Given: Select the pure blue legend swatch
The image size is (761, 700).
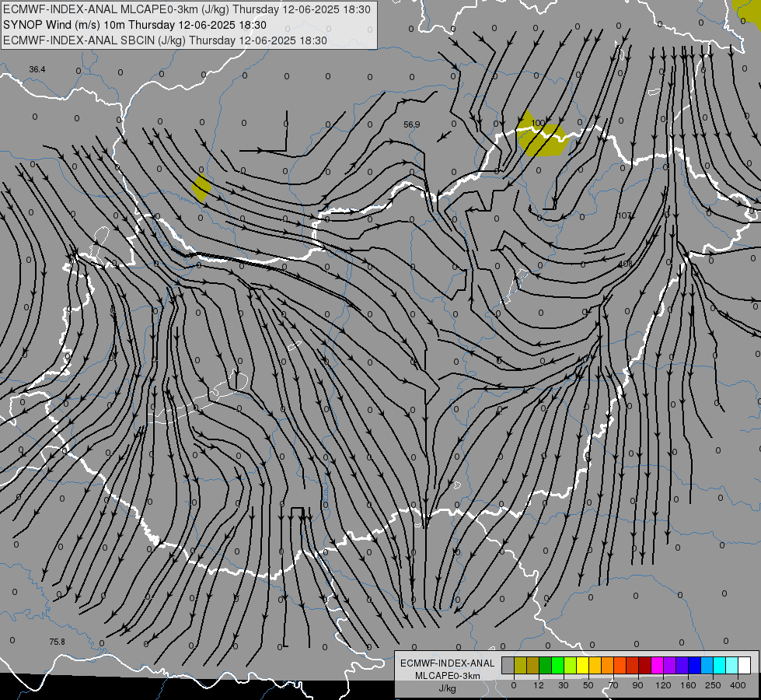Looking at the screenshot, I should [694, 665].
